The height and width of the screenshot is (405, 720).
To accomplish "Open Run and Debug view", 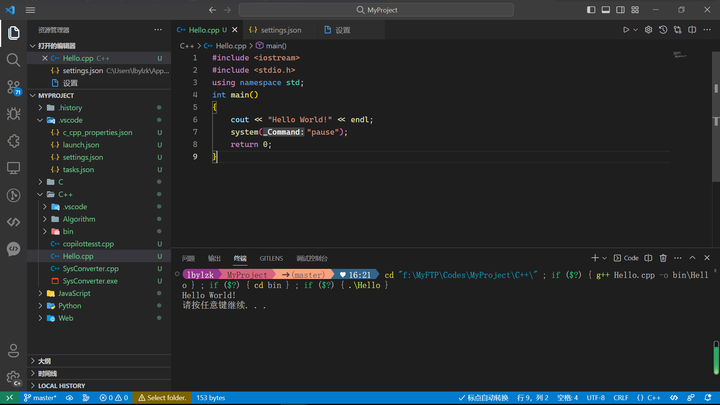I will (13, 114).
